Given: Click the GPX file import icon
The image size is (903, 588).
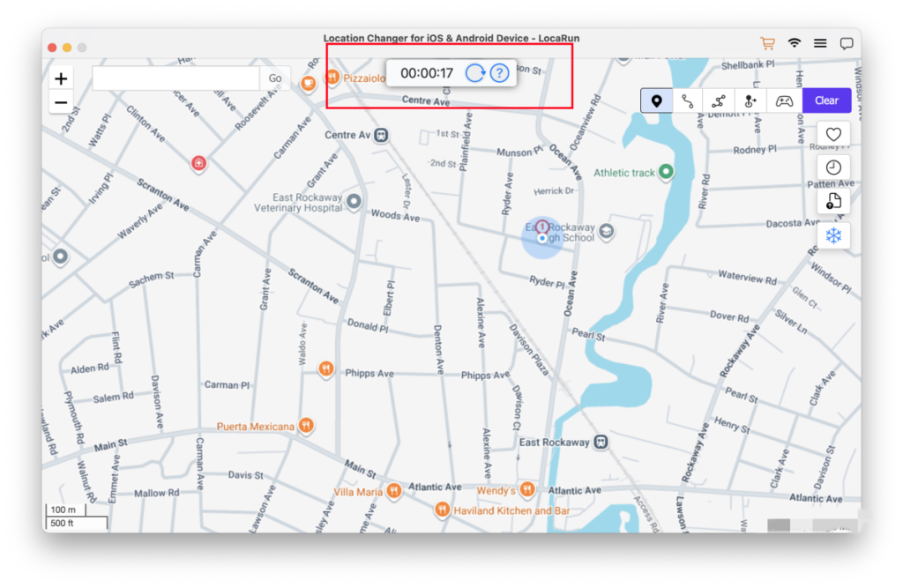Looking at the screenshot, I should [833, 201].
